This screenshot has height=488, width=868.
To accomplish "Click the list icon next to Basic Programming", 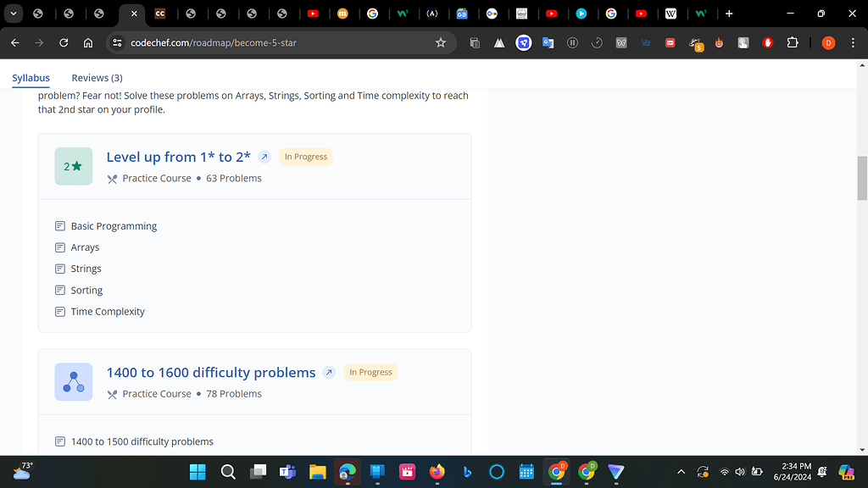I will pyautogui.click(x=59, y=225).
